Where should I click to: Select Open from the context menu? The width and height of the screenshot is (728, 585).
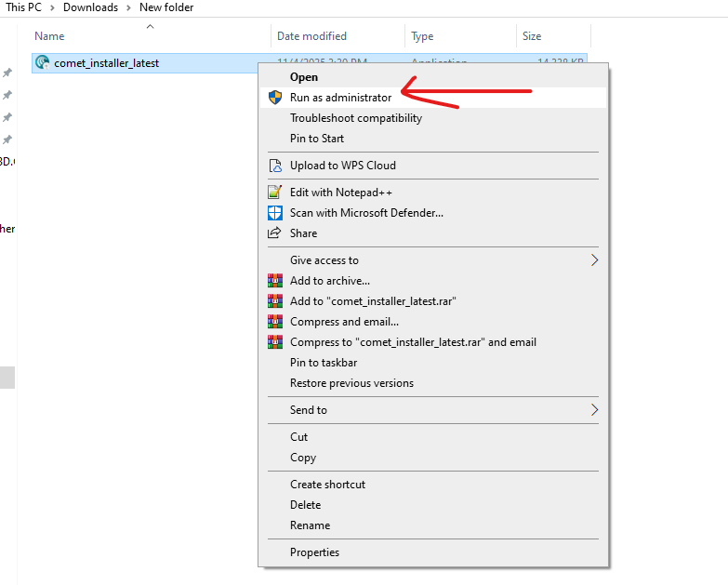[304, 77]
